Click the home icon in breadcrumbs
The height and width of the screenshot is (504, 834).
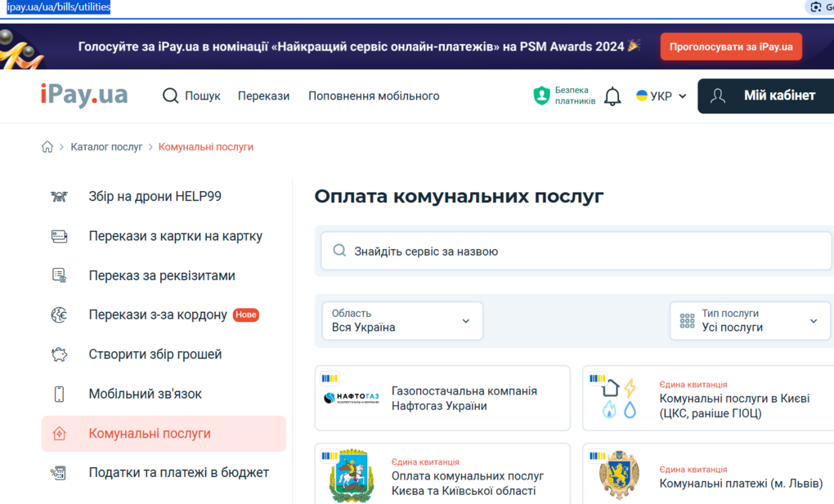(x=47, y=147)
